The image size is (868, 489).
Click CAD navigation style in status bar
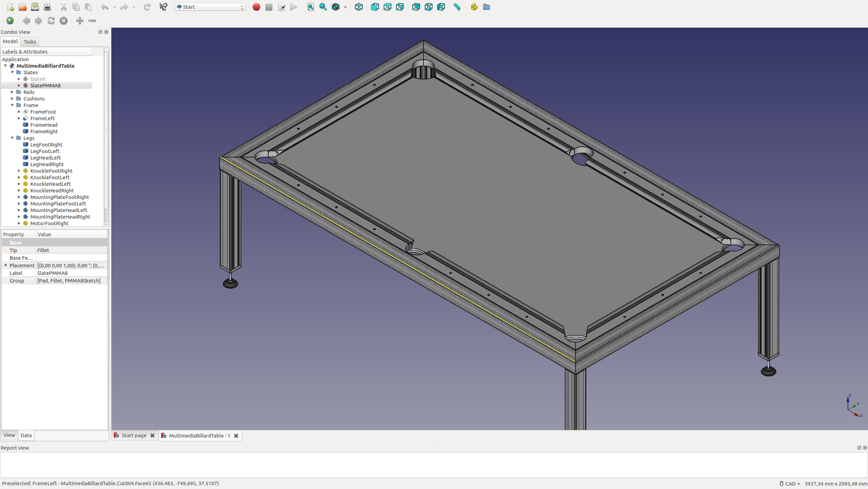pos(790,483)
